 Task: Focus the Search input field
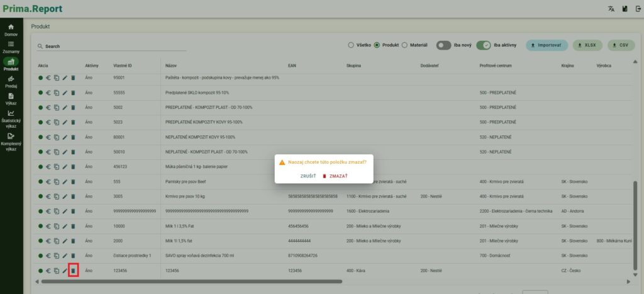click(x=101, y=47)
